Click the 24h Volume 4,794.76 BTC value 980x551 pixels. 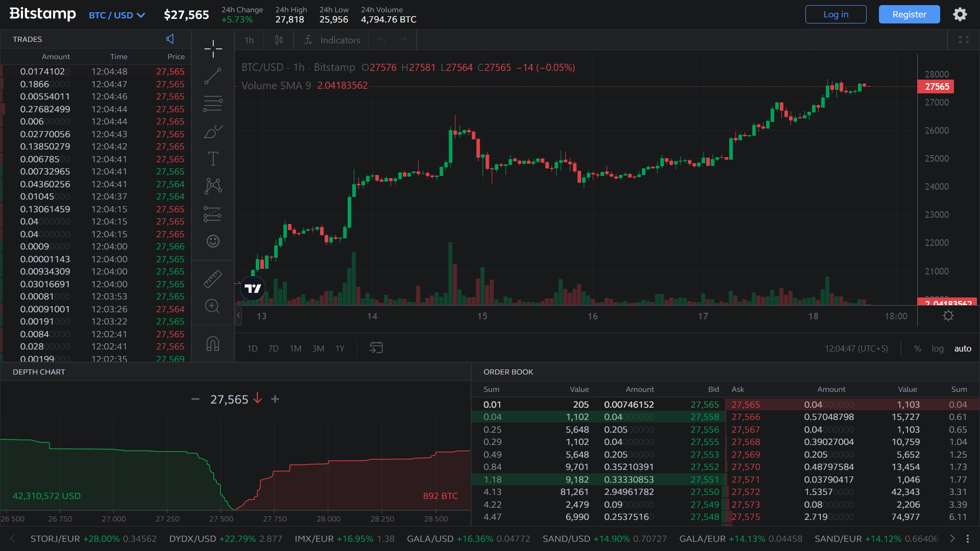(388, 19)
